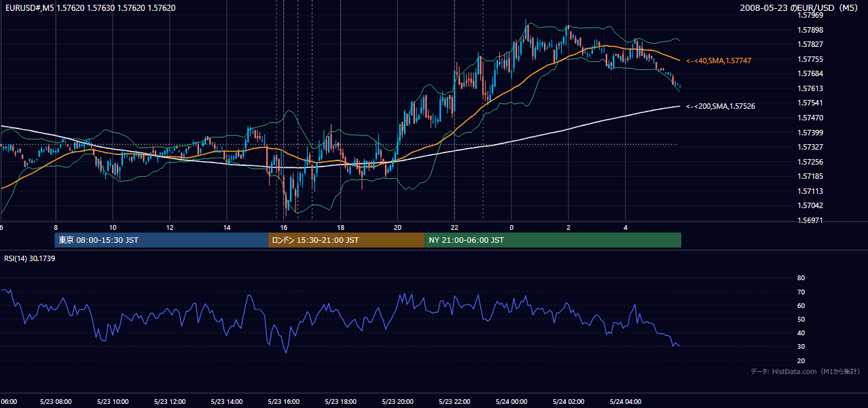Click the 1.57755 price axis label
The height and width of the screenshot is (408, 868).
click(810, 59)
